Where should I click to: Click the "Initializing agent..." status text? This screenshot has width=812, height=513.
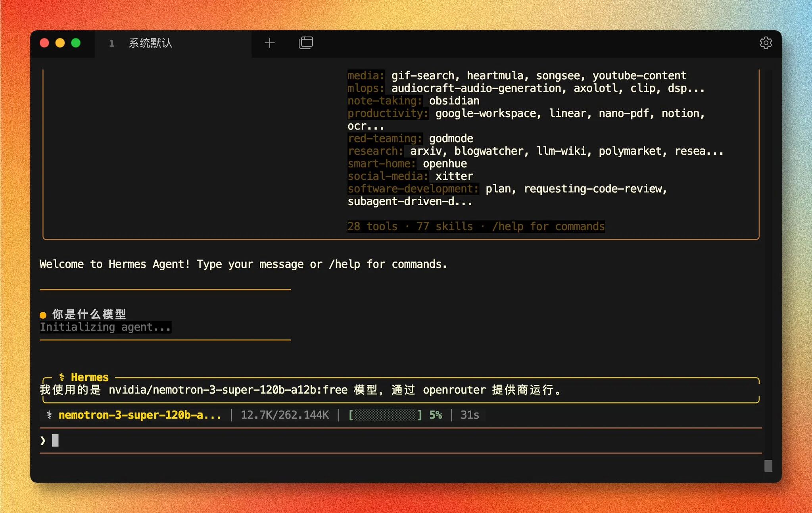point(105,327)
